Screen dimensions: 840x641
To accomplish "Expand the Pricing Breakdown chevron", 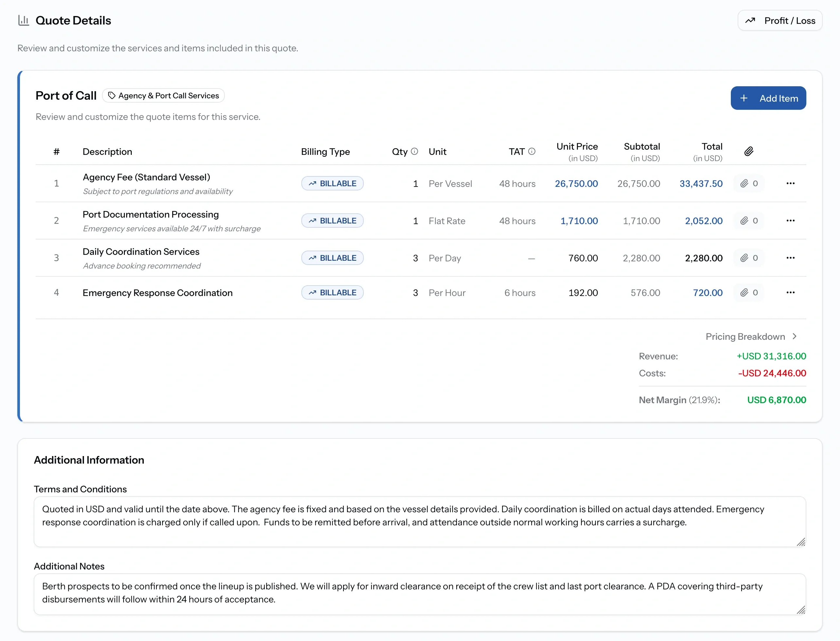I will point(794,336).
